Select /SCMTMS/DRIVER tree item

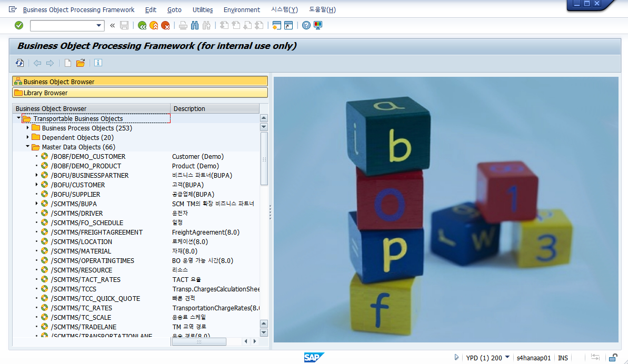[x=77, y=213]
